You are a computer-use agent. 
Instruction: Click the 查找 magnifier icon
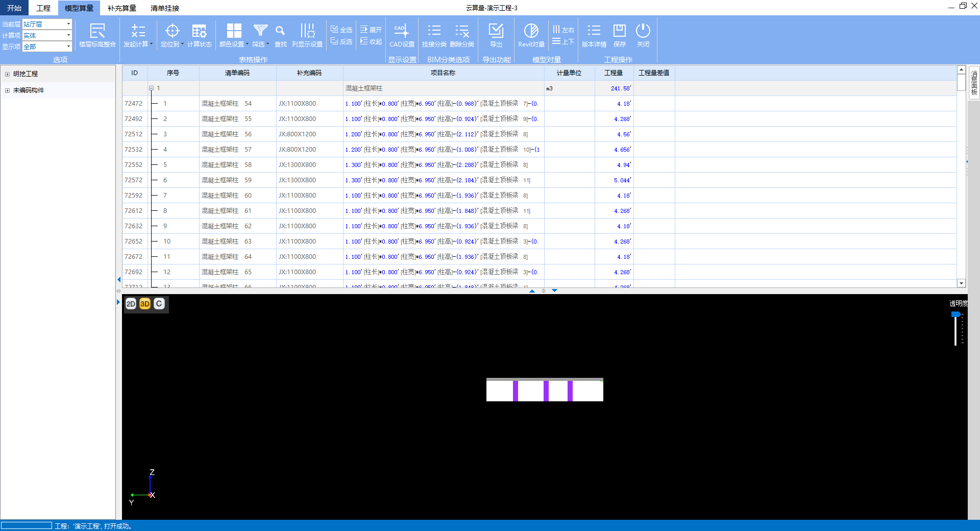(x=280, y=32)
